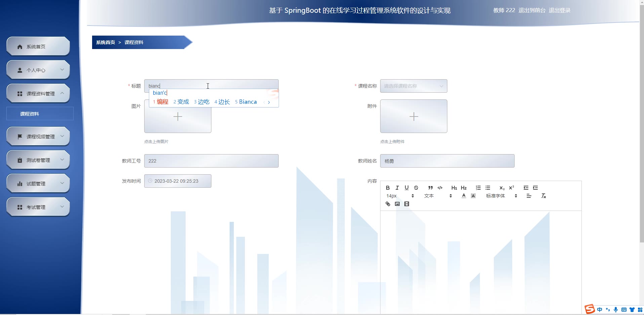Insert an image in the editor
The image size is (644, 315).
pyautogui.click(x=397, y=204)
